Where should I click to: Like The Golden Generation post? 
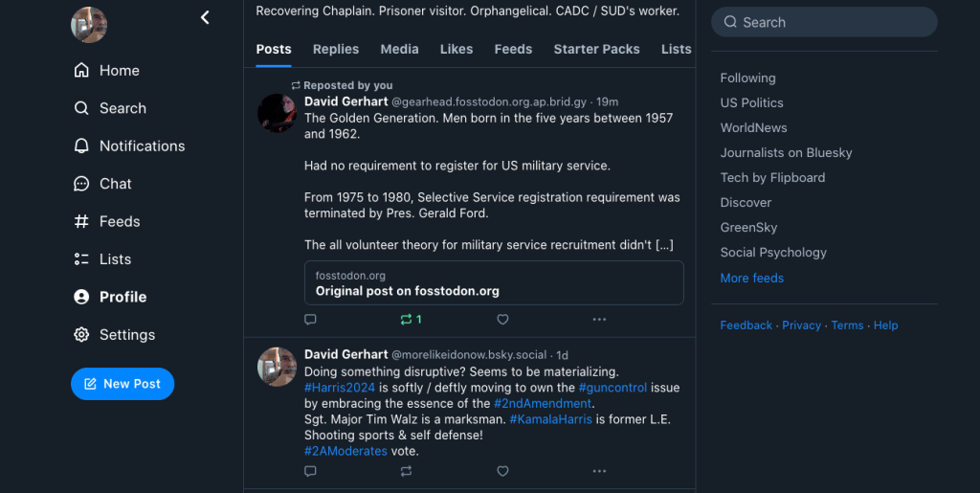click(x=502, y=320)
